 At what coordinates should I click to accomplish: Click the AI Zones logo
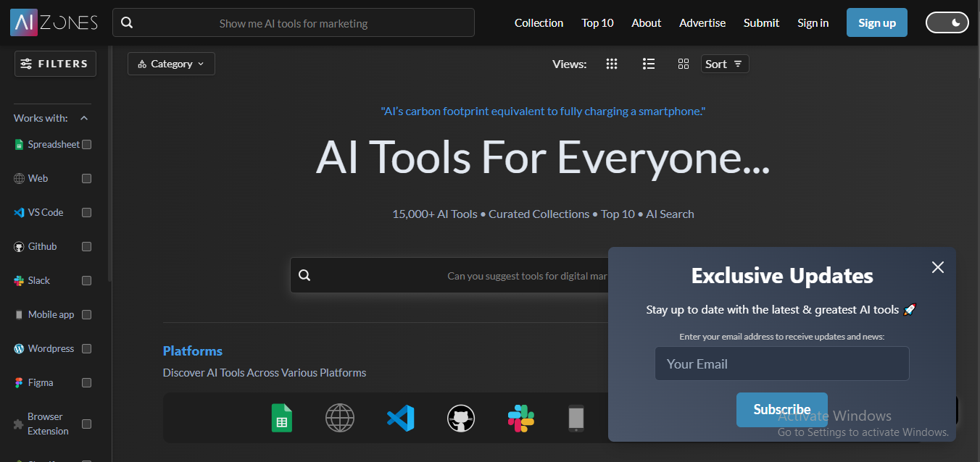click(x=54, y=22)
